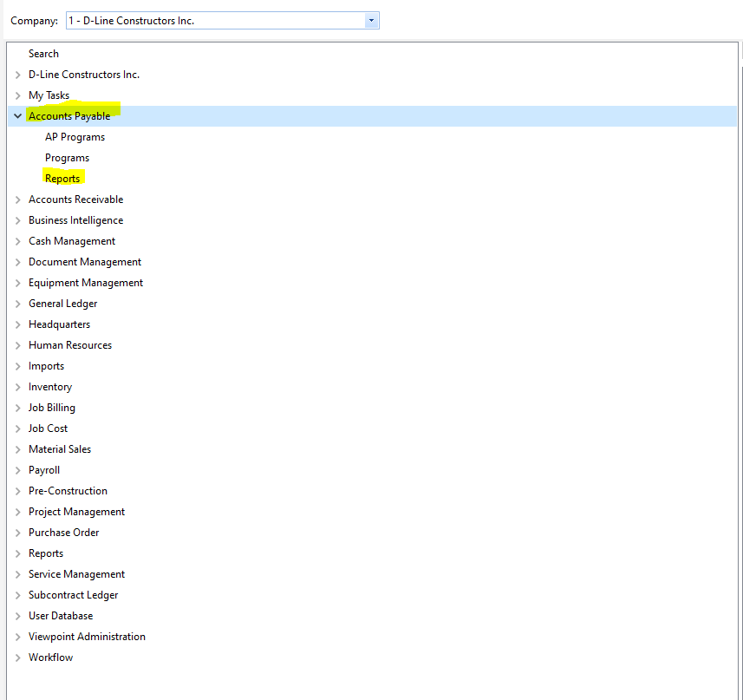This screenshot has width=743, height=700.
Task: Select the Imports label
Action: click(46, 366)
